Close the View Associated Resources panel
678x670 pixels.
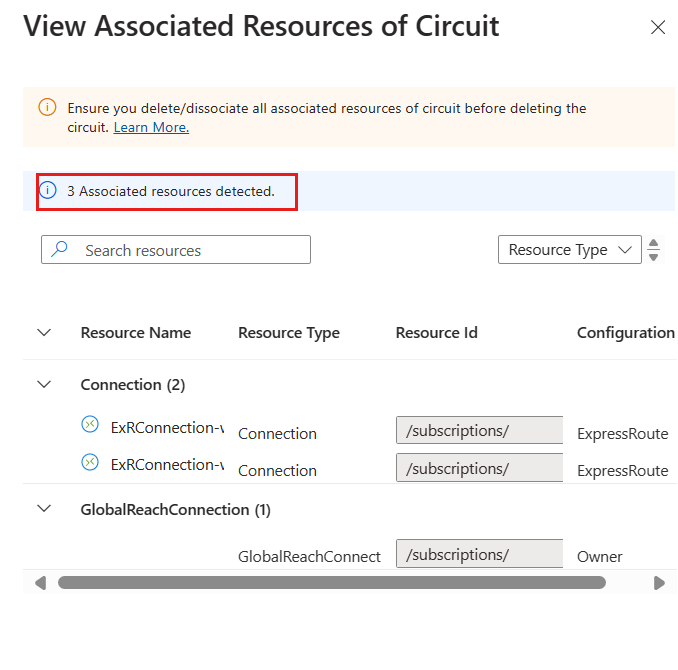[x=658, y=28]
